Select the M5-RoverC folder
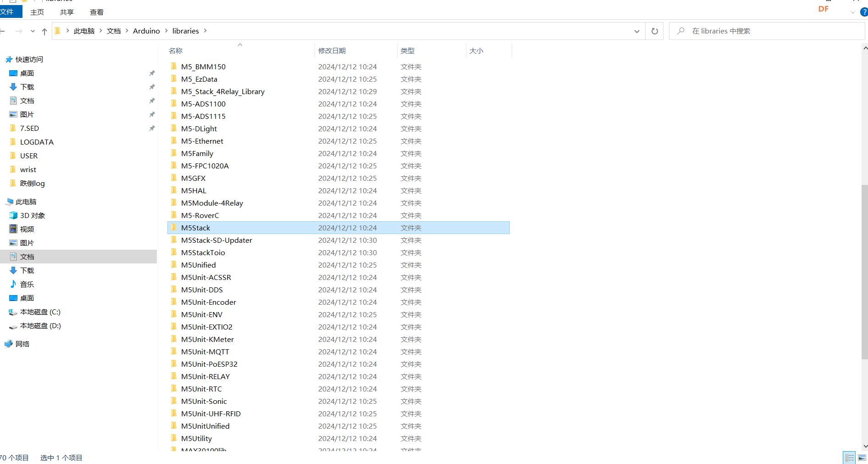Viewport: 868px width, 464px height. [x=338, y=215]
